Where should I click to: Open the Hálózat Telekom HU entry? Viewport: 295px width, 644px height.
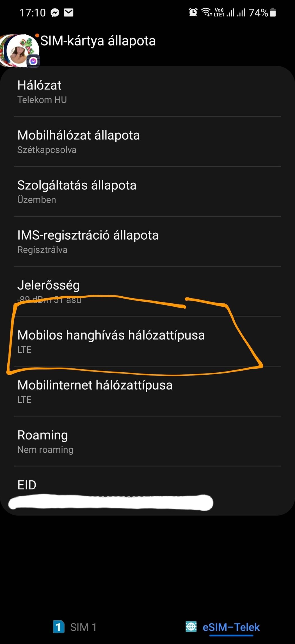click(x=147, y=91)
